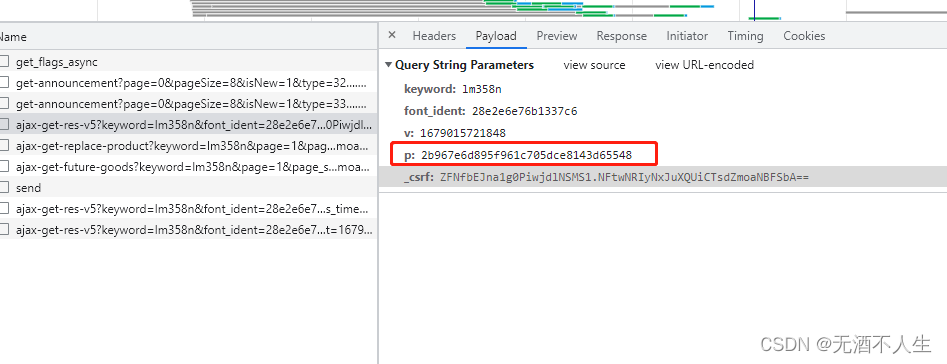Select ajax-get-res-v5 request ending 0Piwjdl

point(188,125)
